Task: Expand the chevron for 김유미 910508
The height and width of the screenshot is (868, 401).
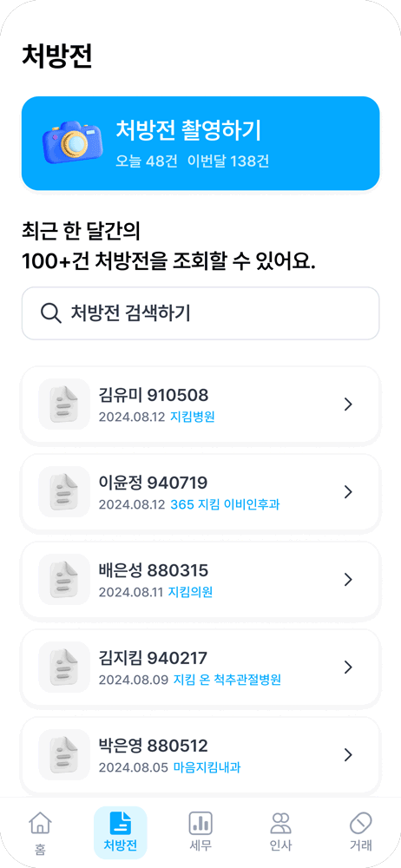Action: pyautogui.click(x=348, y=404)
